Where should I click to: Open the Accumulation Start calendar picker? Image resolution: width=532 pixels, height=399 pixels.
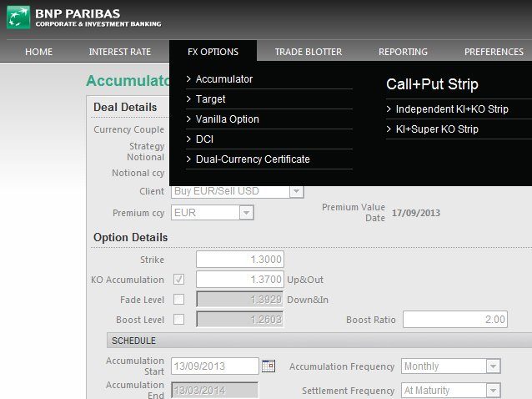click(x=268, y=366)
